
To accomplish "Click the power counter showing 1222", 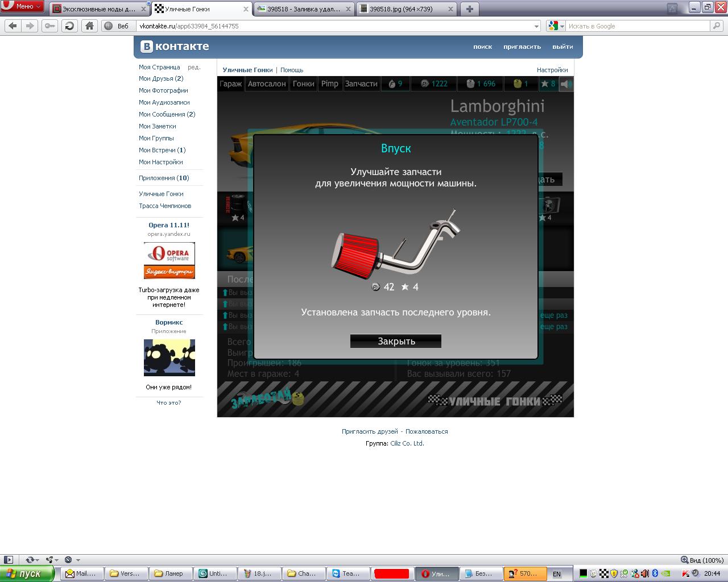I will pyautogui.click(x=434, y=84).
